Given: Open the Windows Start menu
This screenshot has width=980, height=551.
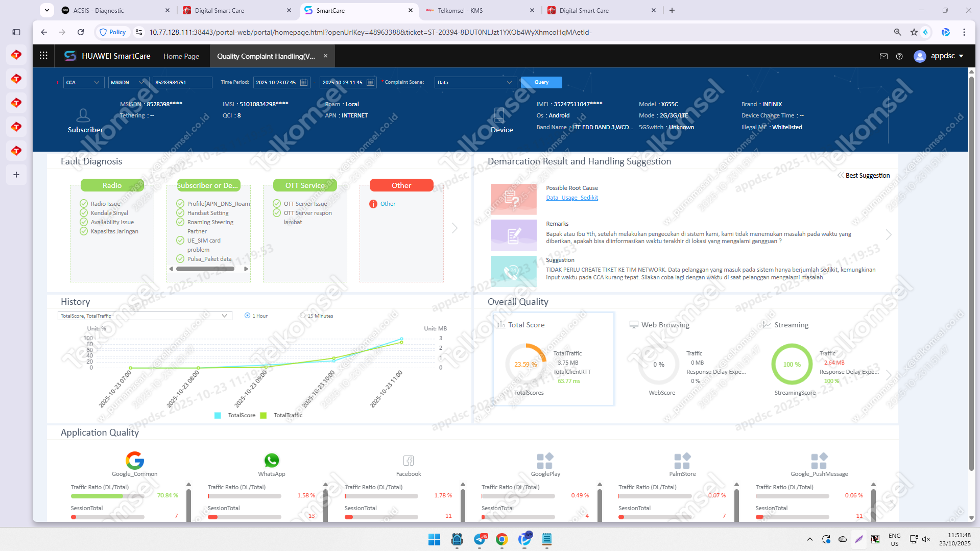Looking at the screenshot, I should pos(434,539).
